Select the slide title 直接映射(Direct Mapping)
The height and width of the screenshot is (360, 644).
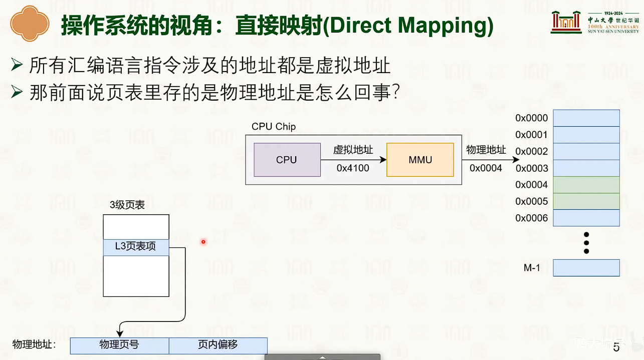point(364,26)
